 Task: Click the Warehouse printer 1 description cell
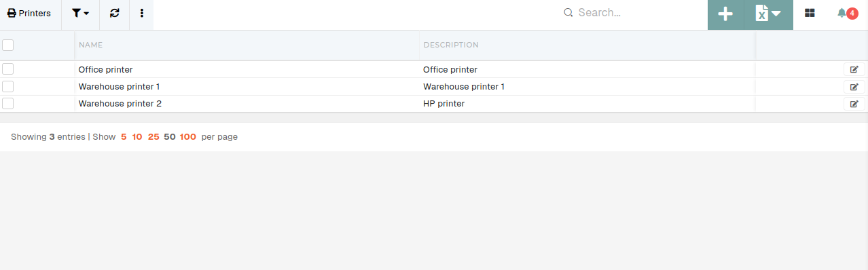587,87
